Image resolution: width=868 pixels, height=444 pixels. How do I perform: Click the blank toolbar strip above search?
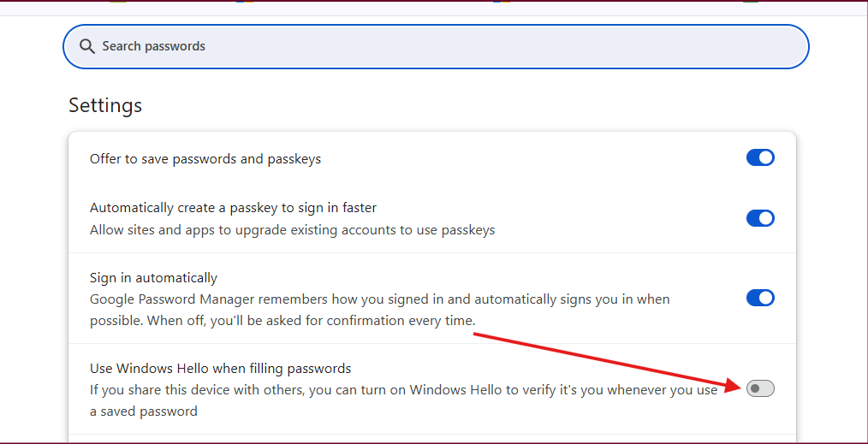[x=434, y=9]
